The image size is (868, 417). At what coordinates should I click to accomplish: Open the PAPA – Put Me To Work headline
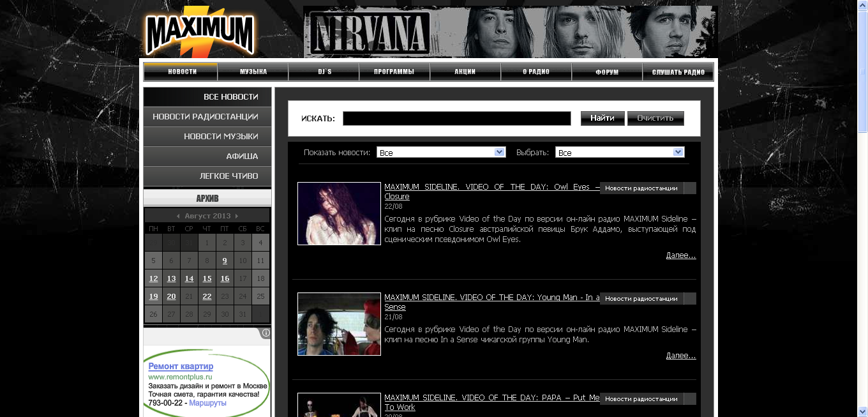click(x=492, y=402)
